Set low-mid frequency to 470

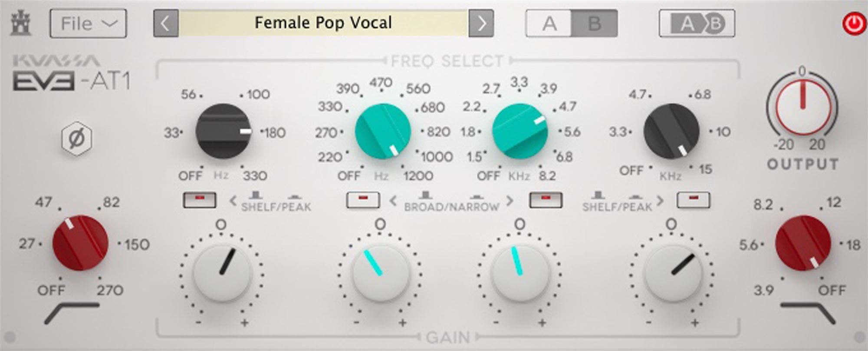tap(381, 83)
